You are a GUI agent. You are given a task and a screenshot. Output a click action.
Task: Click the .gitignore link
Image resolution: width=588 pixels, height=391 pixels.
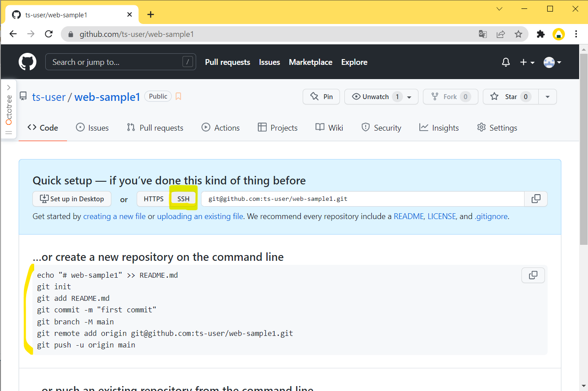(x=491, y=217)
